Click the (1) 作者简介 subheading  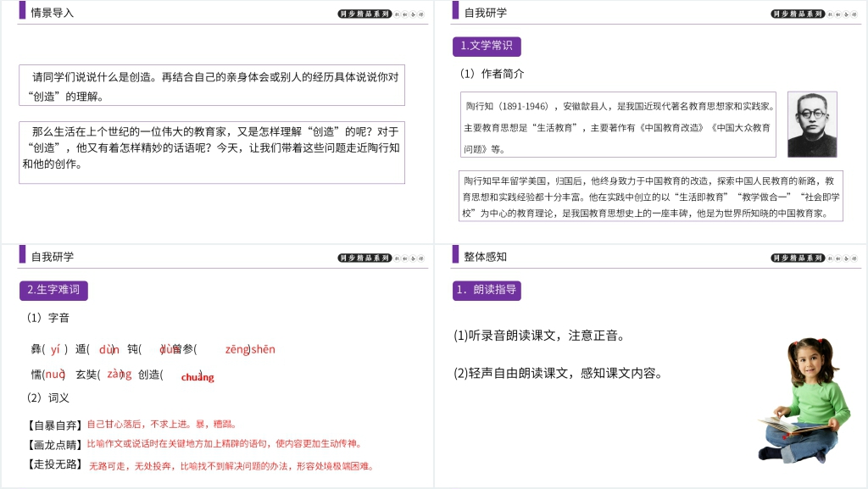tap(492, 74)
